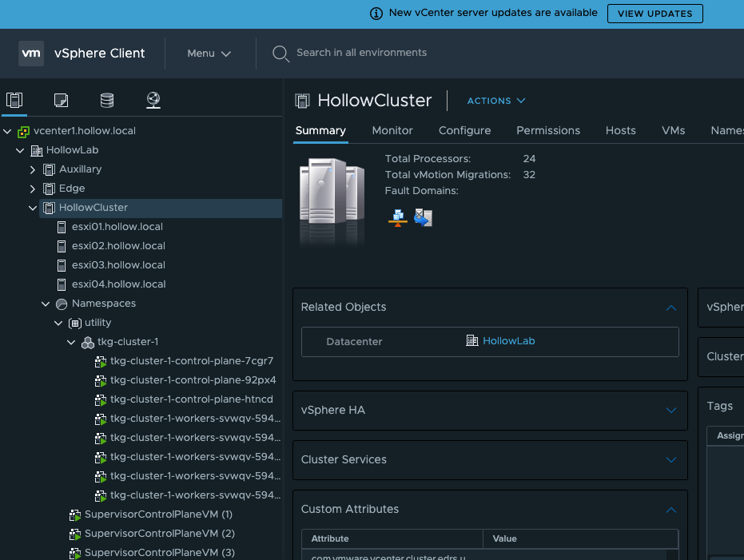Expand the Cluster Services panel
This screenshot has width=744, height=560.
670,460
